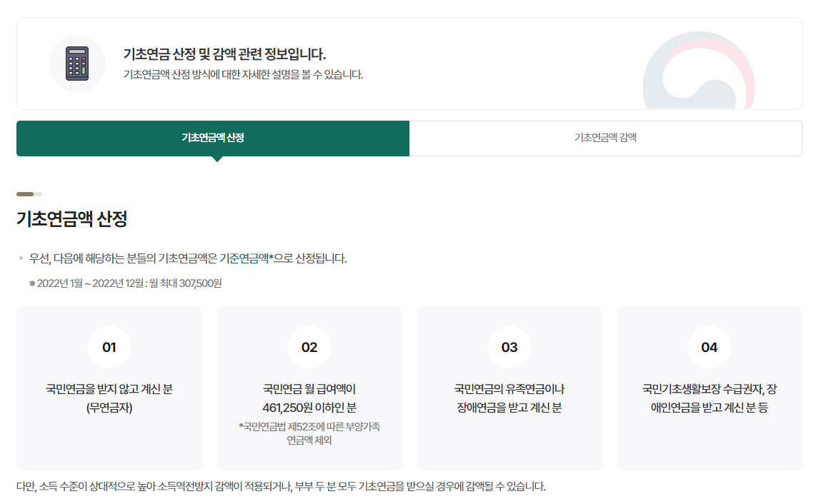This screenshot has height=504, width=831.
Task: Click the calculator icon in the info banner
Action: (x=76, y=64)
